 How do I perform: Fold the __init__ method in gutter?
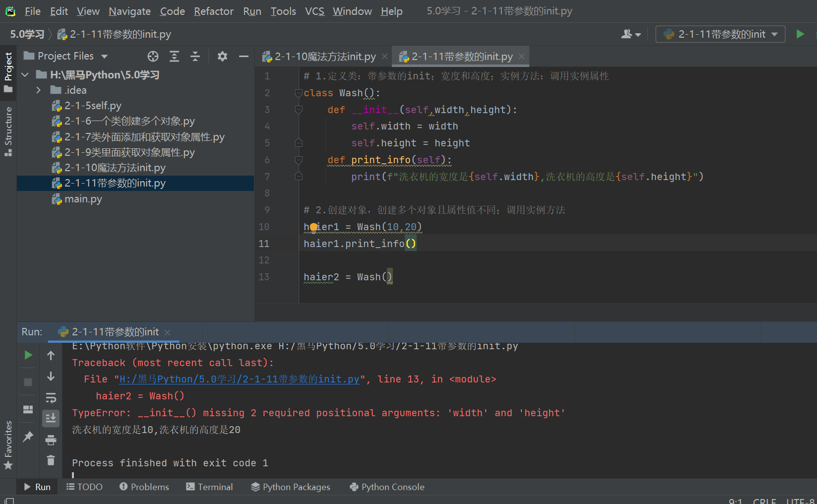299,110
